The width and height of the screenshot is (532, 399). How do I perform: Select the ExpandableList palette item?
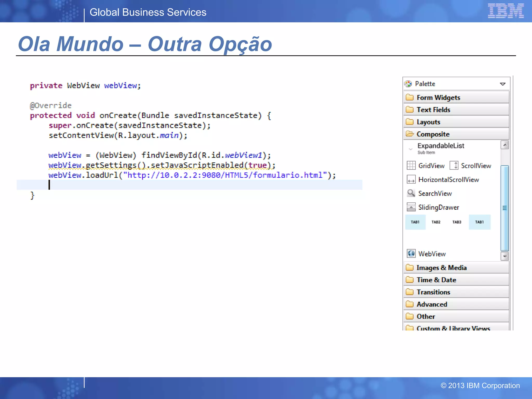click(441, 146)
